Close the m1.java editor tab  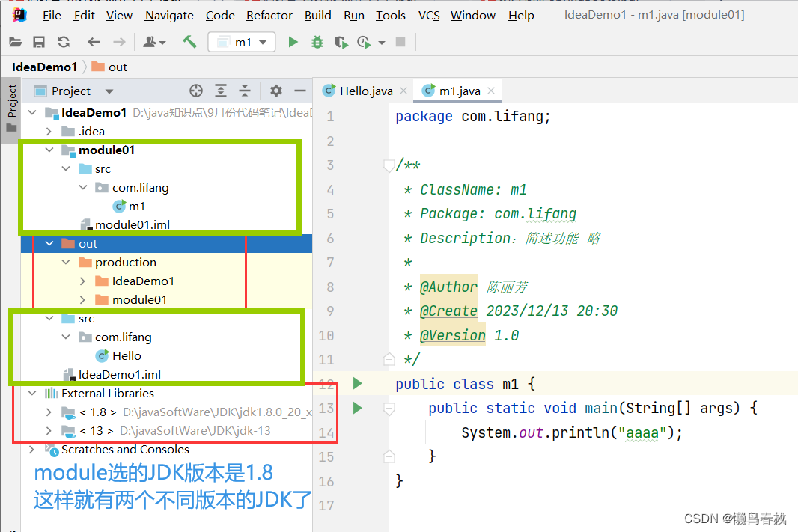(x=492, y=90)
